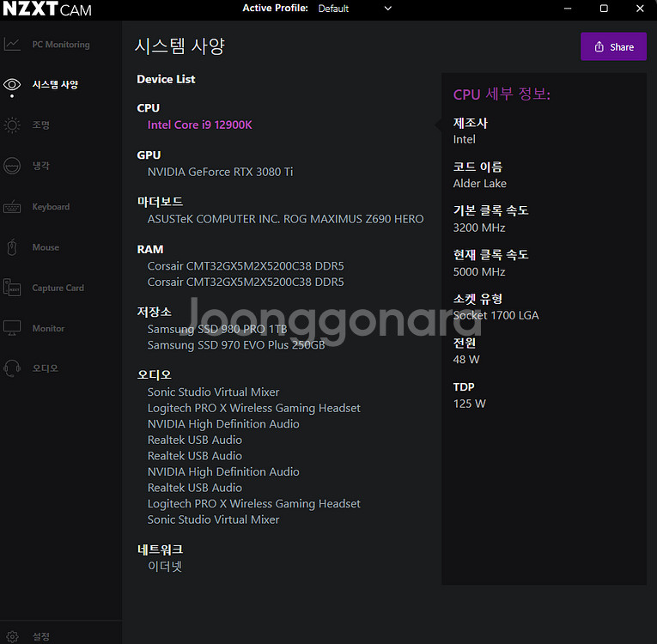Go to 냉각 menu label

[41, 166]
